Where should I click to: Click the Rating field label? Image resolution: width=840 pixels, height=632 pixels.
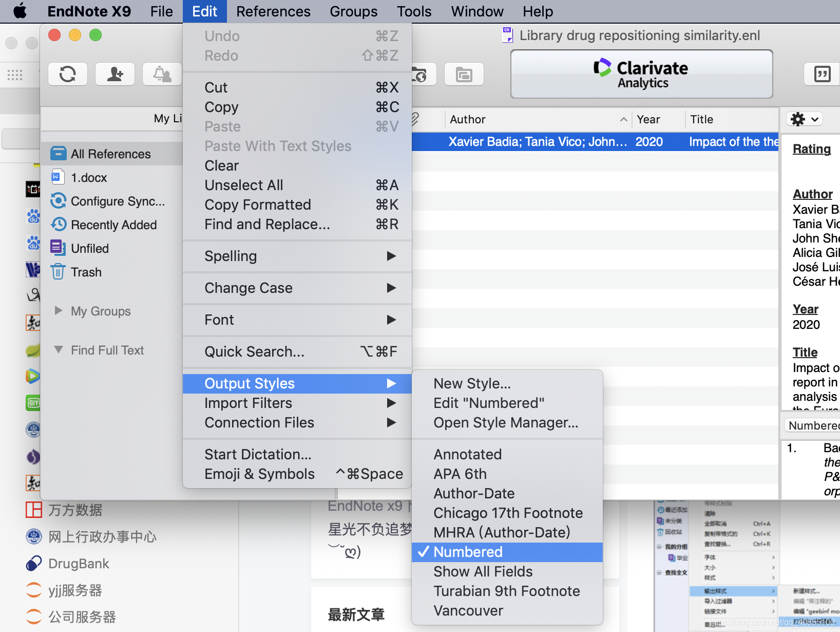(811, 149)
